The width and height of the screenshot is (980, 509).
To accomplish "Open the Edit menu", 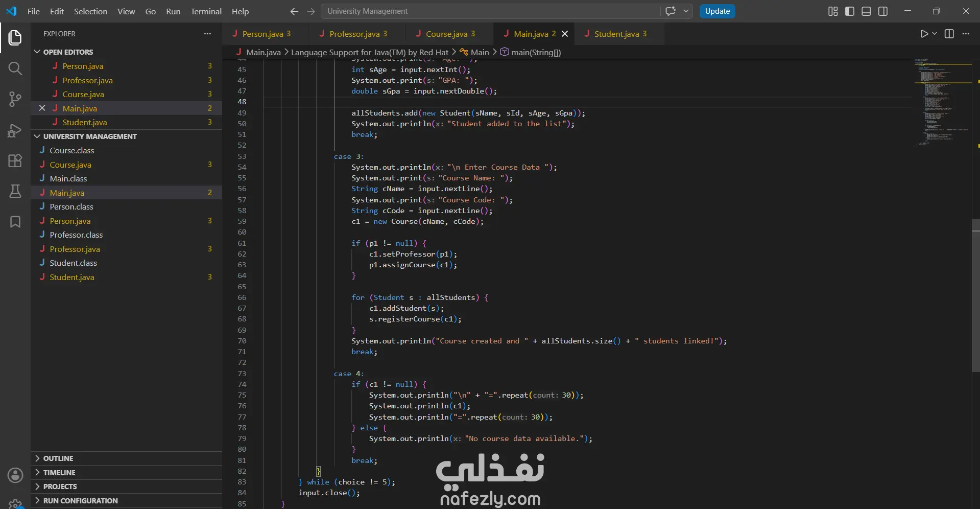I will 57,11.
